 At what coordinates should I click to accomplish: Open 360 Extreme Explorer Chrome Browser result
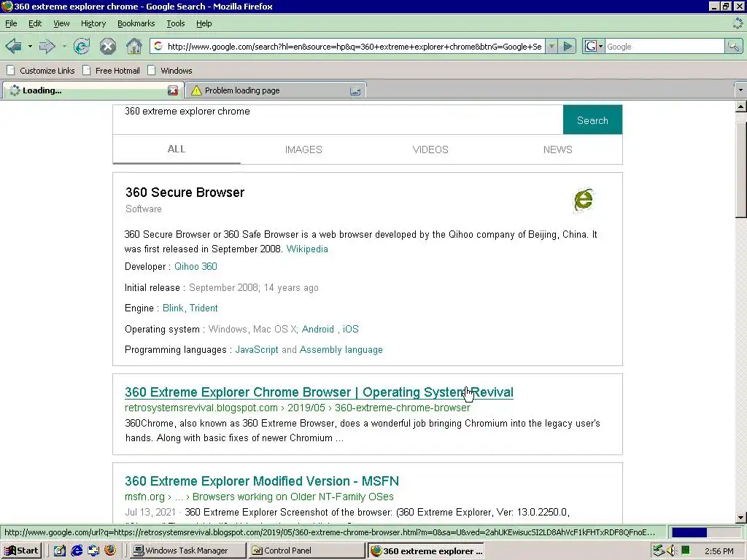320,392
